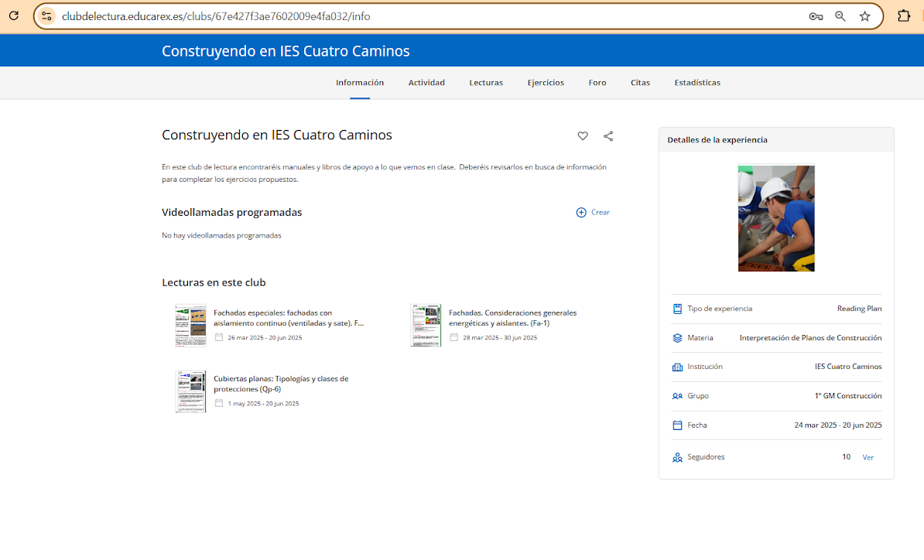Open the saved passwords key icon
924x560 pixels.
816,16
